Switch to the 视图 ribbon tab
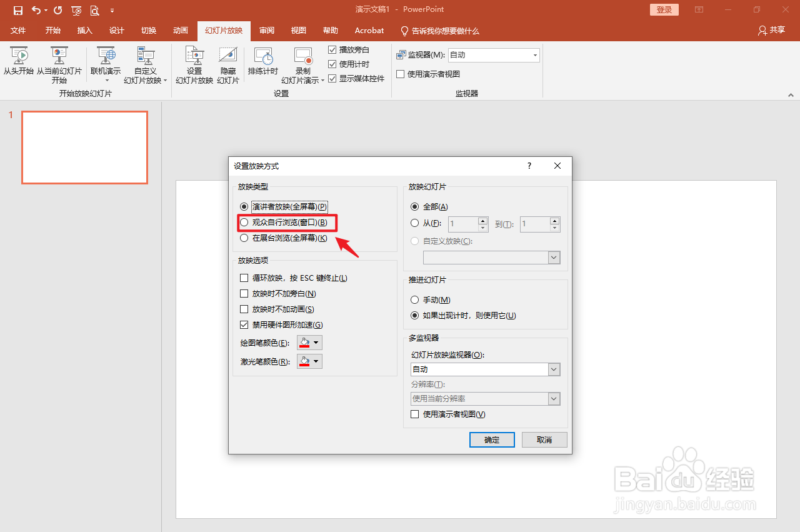800x532 pixels. tap(299, 31)
